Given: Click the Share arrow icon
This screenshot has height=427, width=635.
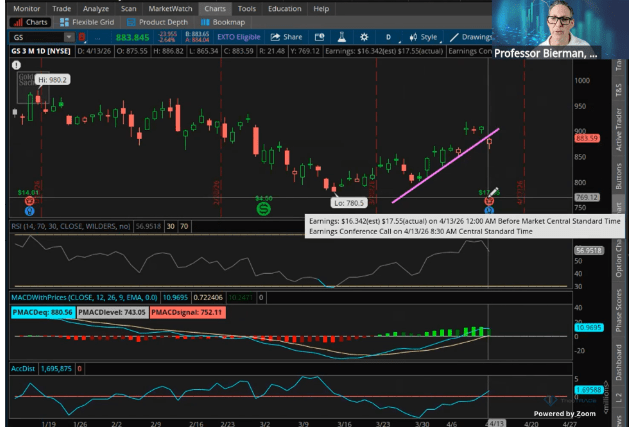Looking at the screenshot, I should pyautogui.click(x=275, y=37).
